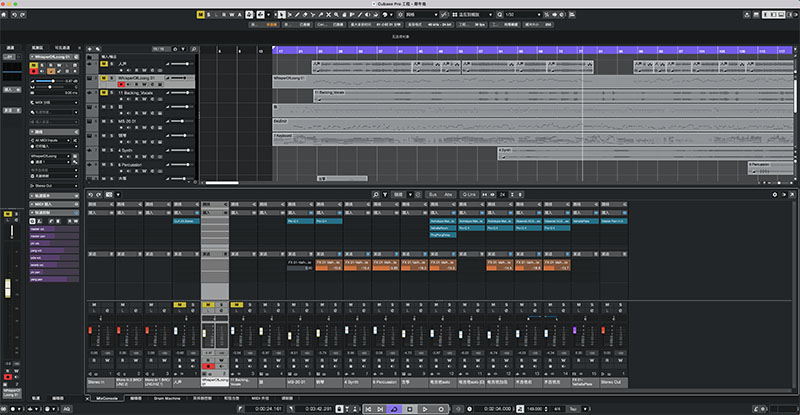
Task: Click the transport Record button
Action: coord(441,409)
